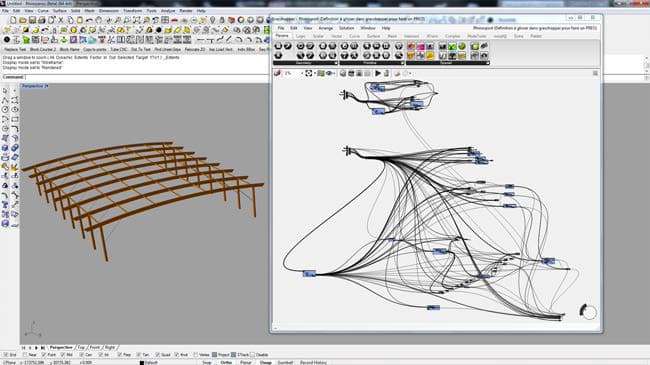Toggle the Mid osnap checkbox

click(63, 355)
